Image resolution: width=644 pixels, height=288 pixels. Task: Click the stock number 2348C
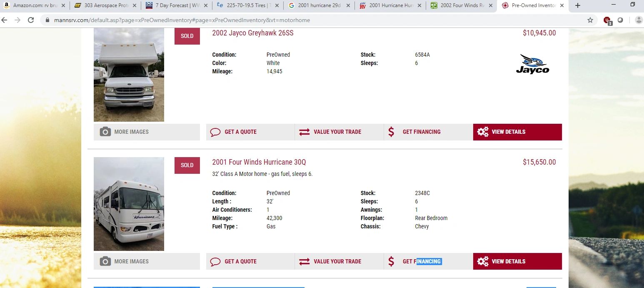[x=422, y=193]
